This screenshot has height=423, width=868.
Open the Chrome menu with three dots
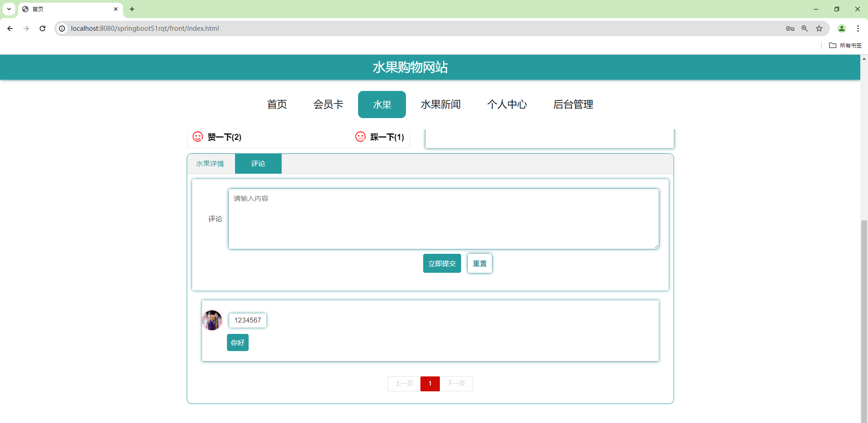pyautogui.click(x=859, y=28)
